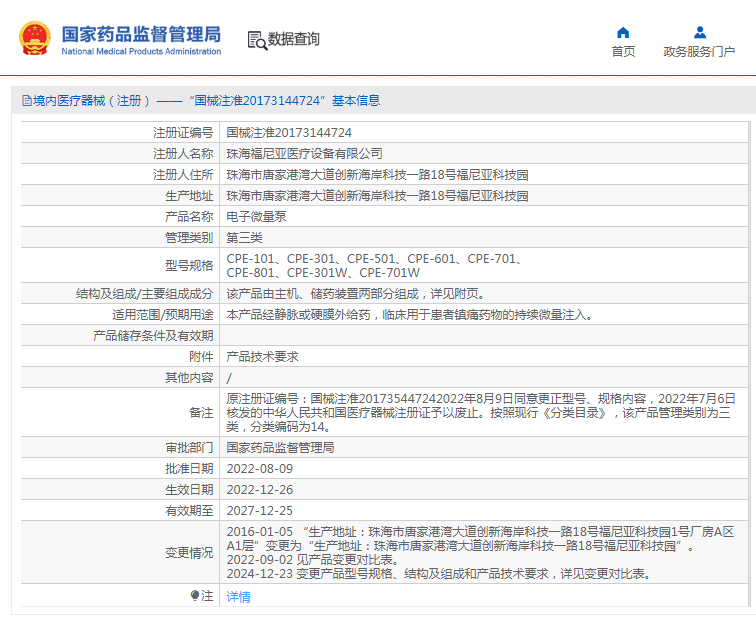
Task: Click the 2022-09-02 见产品变更对比表 line
Action: [x=313, y=560]
